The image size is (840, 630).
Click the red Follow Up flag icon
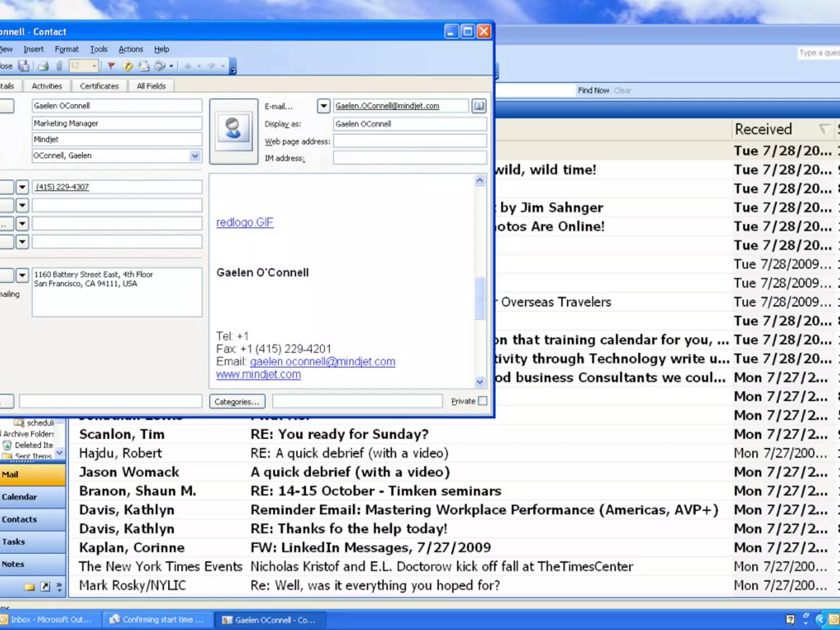click(111, 66)
